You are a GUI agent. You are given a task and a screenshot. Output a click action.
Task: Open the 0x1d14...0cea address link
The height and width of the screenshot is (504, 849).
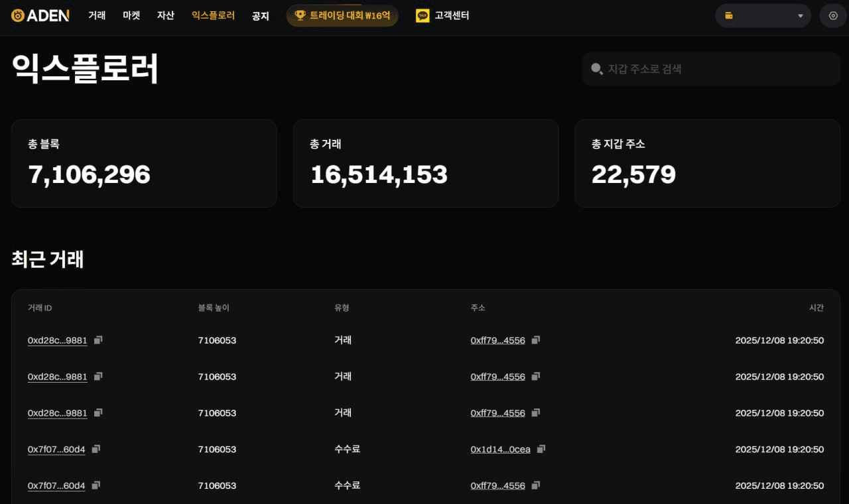500,450
